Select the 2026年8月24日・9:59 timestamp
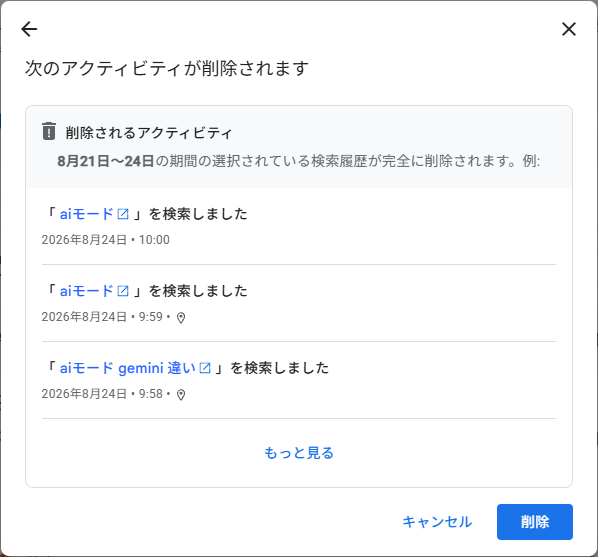Image resolution: width=598 pixels, height=557 pixels. [102, 317]
